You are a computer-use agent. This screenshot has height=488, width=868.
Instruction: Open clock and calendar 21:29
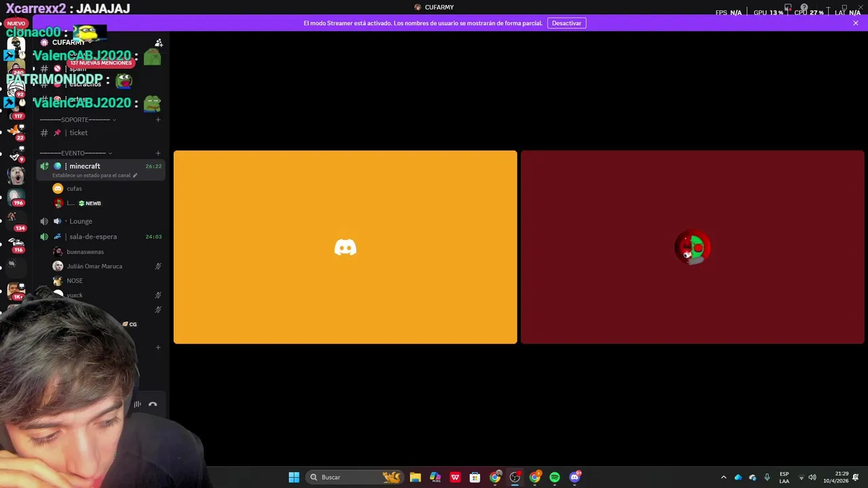tap(835, 477)
